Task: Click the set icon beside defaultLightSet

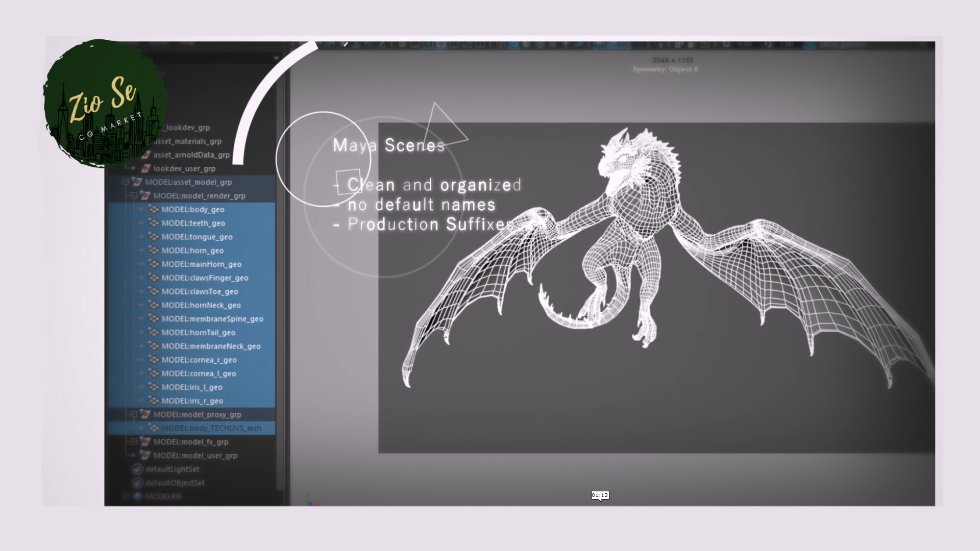Action: (137, 469)
